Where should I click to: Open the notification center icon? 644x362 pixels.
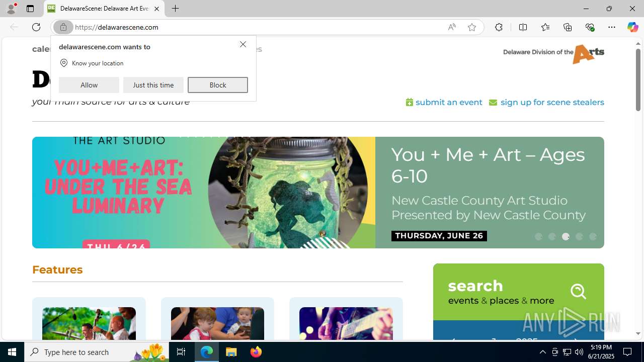(x=628, y=352)
